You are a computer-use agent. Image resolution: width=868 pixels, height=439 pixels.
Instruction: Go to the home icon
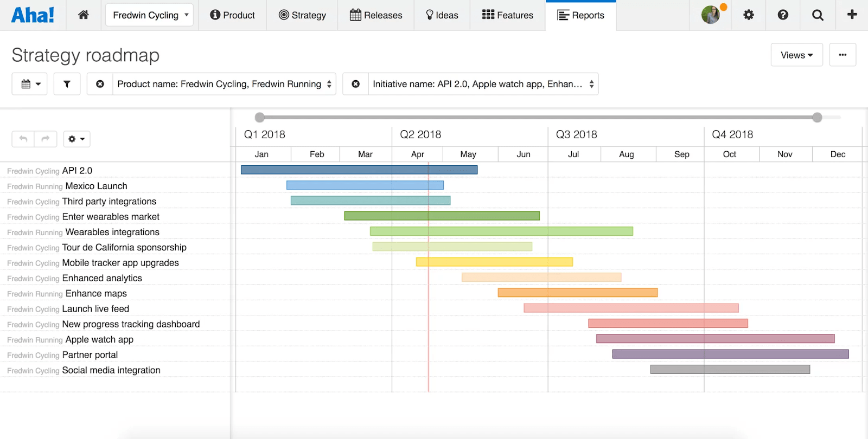point(84,15)
